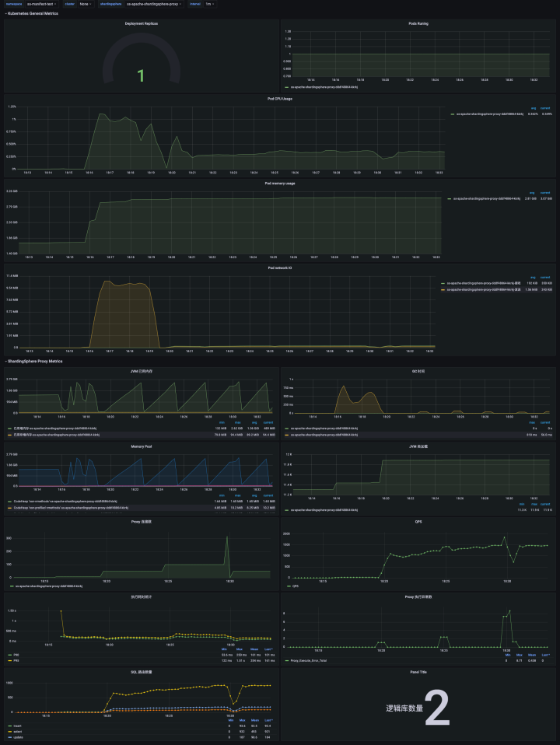Toggle the Pod CPU Usage legend series
This screenshot has height=745, width=560.
pos(490,114)
